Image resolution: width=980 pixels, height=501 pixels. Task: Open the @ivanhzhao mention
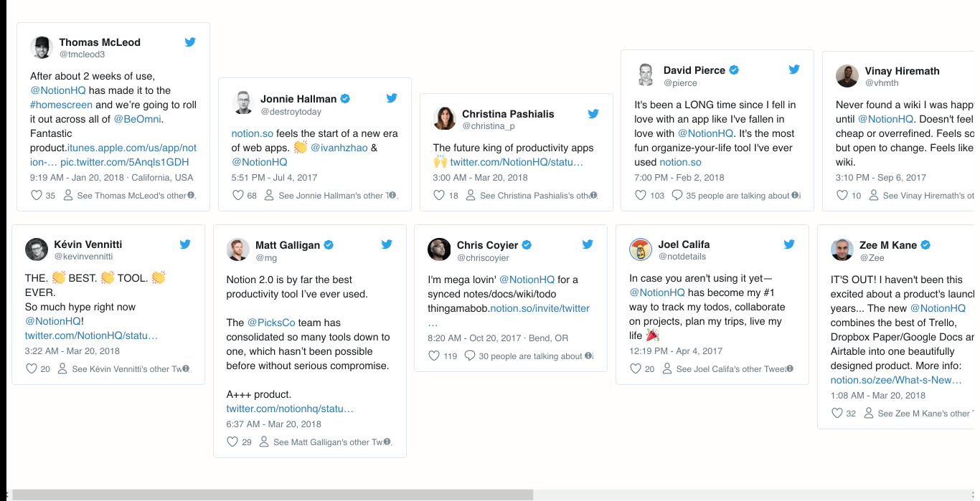click(339, 148)
